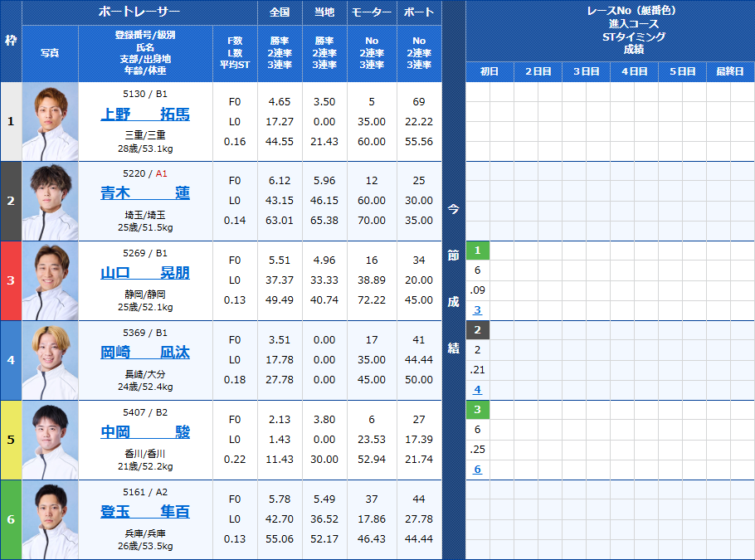Click the 5日目 column header
Viewport: 755px width, 560px height.
[682, 71]
